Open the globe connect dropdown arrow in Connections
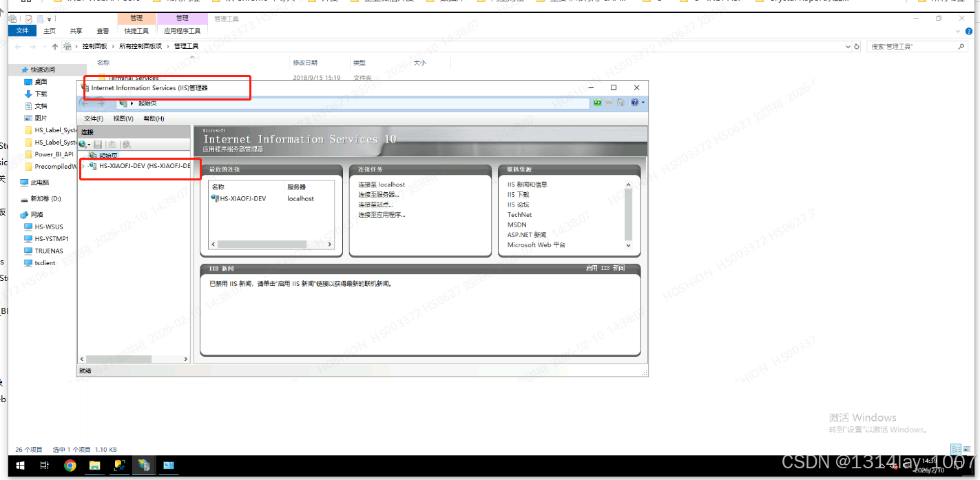 89,145
